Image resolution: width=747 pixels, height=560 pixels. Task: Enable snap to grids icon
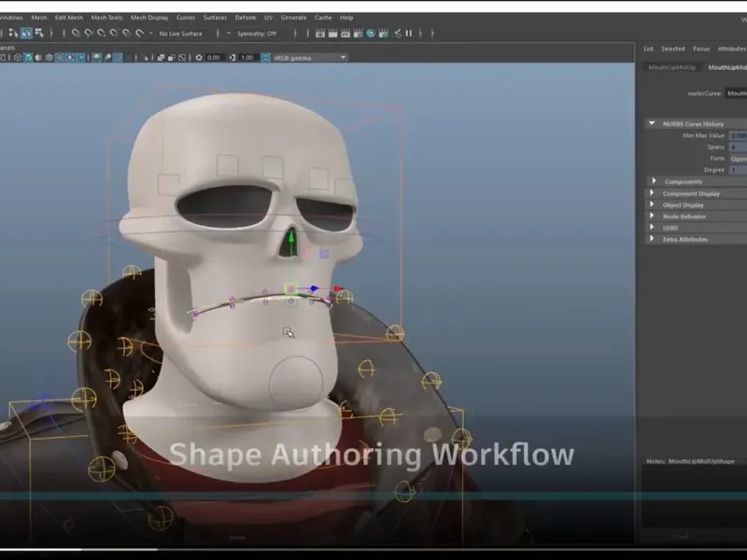[76, 33]
